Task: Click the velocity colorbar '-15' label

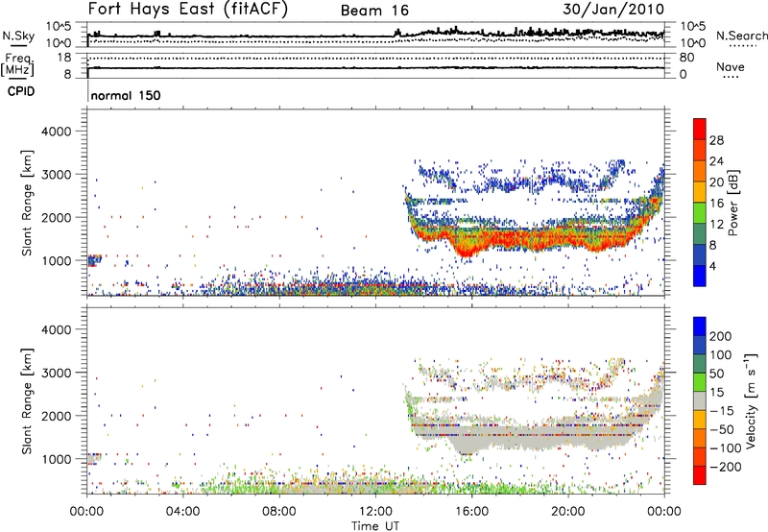Action: 722,411
